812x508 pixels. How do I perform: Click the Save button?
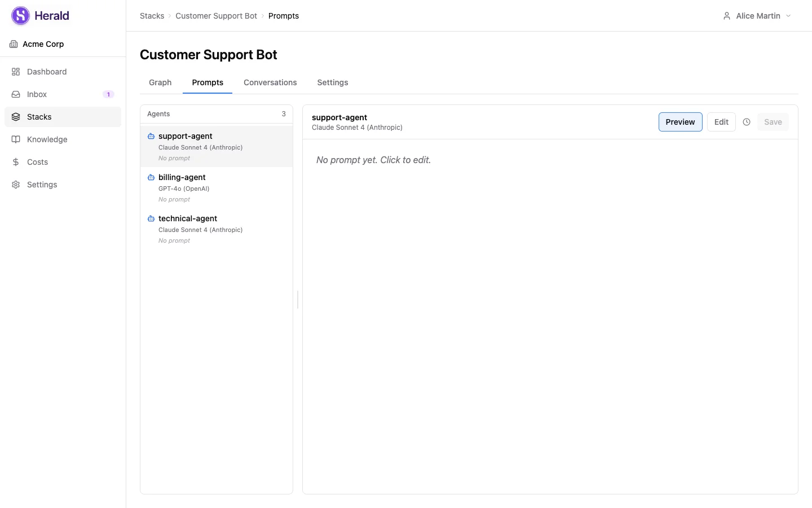(x=773, y=122)
